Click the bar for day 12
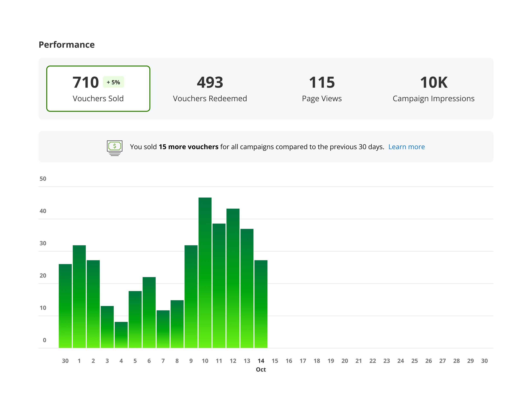532x412 pixels. point(233,278)
